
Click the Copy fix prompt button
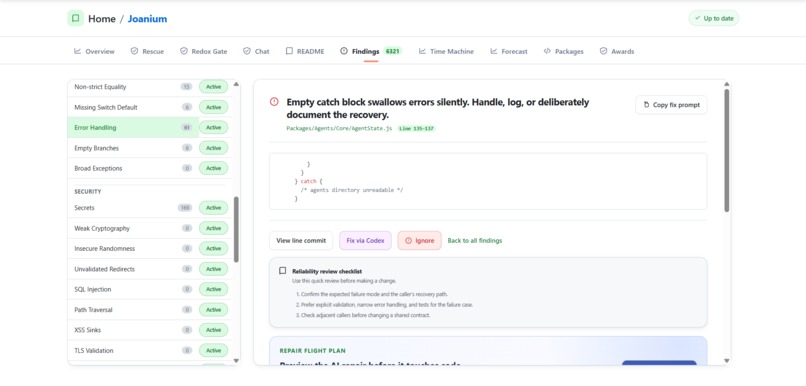coord(671,105)
